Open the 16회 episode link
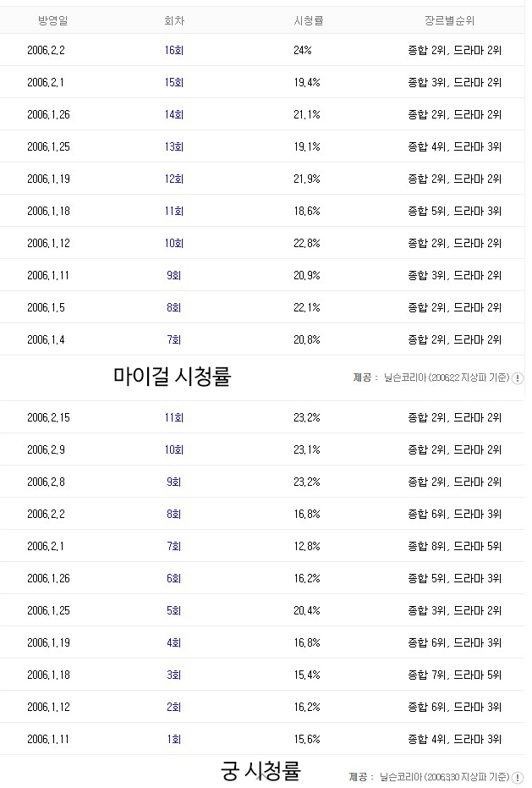This screenshot has height=788, width=532. [x=174, y=50]
